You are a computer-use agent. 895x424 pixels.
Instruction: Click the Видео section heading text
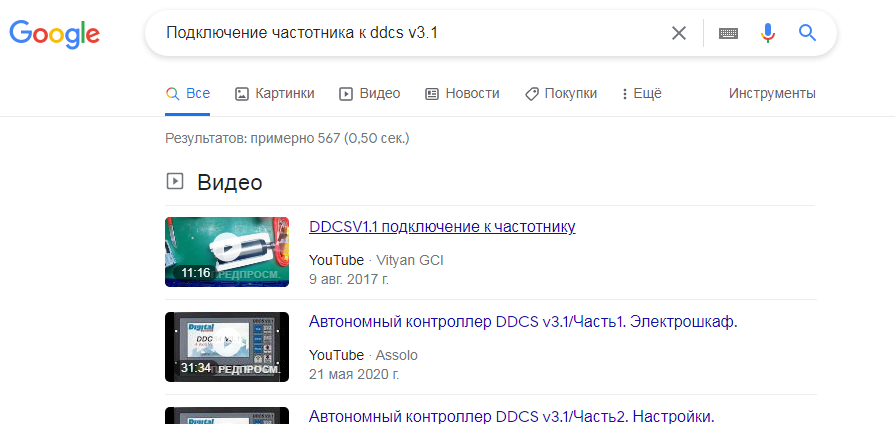(229, 183)
